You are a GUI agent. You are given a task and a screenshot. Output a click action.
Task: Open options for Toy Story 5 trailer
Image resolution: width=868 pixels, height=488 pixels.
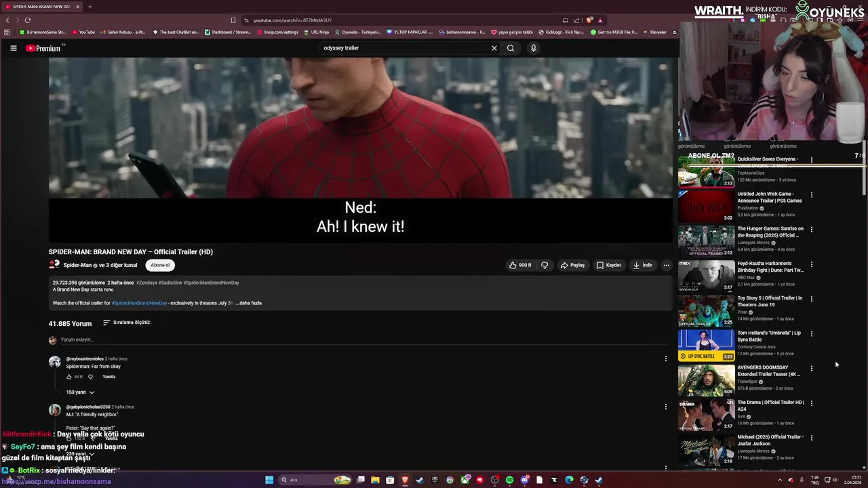coord(812,299)
